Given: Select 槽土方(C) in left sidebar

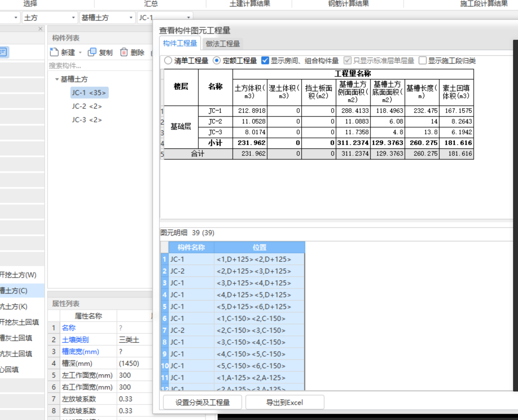Looking at the screenshot, I should tap(22, 291).
